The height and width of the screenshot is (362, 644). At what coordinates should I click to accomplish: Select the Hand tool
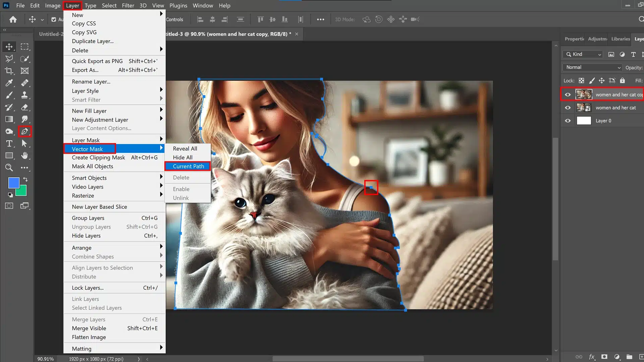[24, 156]
